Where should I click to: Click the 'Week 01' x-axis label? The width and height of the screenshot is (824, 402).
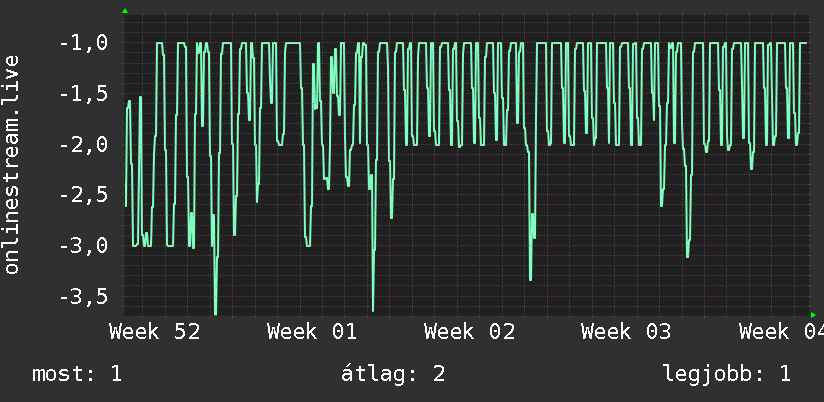[312, 332]
